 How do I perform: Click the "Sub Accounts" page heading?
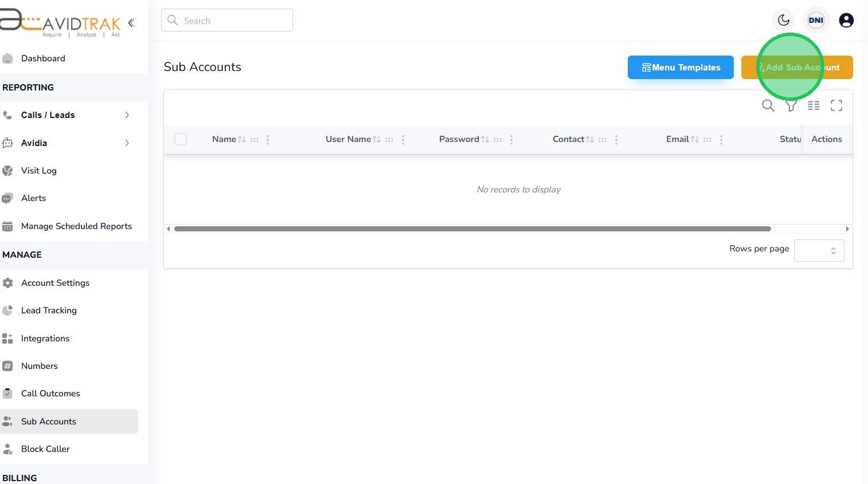[202, 67]
